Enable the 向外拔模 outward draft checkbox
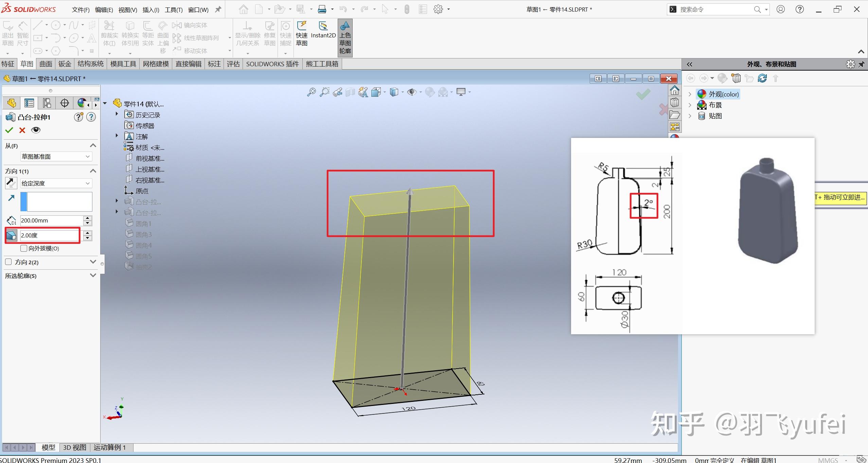This screenshot has width=868, height=463. point(24,248)
